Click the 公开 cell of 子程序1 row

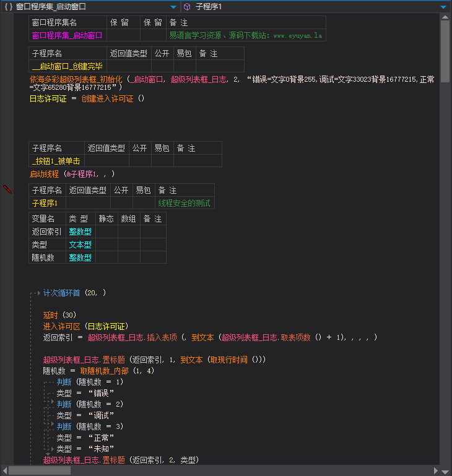point(121,203)
